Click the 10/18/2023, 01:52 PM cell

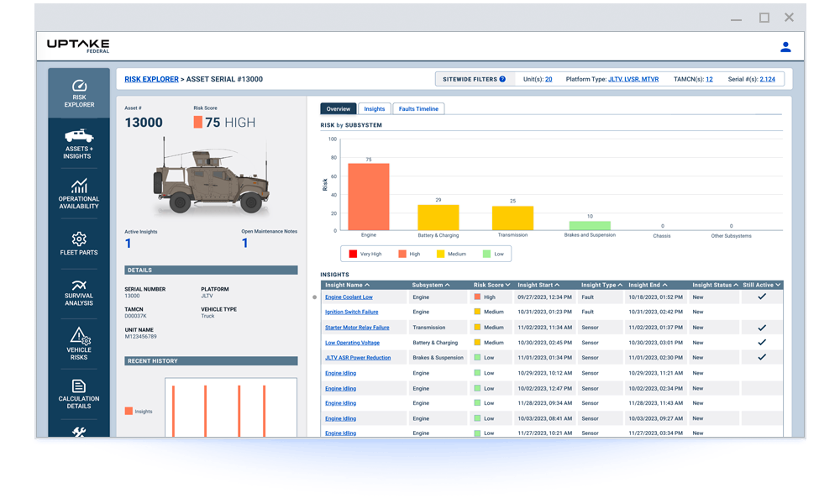(x=656, y=297)
